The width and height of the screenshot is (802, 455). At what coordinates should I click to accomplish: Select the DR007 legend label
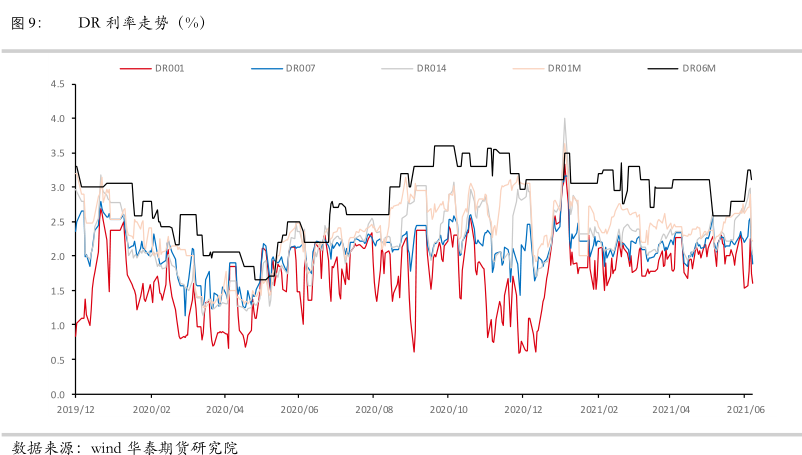301,68
